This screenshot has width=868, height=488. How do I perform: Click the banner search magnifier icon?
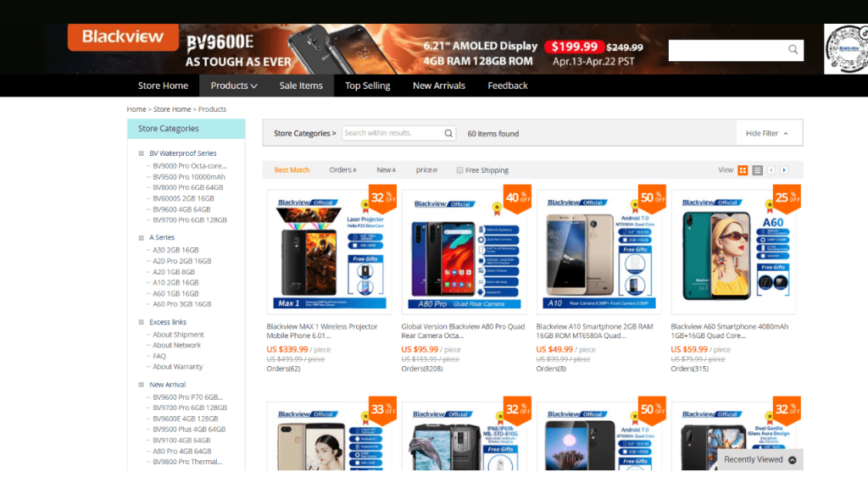[793, 50]
